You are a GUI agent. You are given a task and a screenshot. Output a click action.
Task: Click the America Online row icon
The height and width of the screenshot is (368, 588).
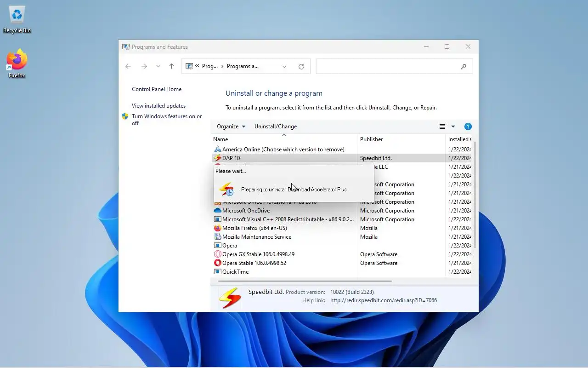tap(218, 149)
